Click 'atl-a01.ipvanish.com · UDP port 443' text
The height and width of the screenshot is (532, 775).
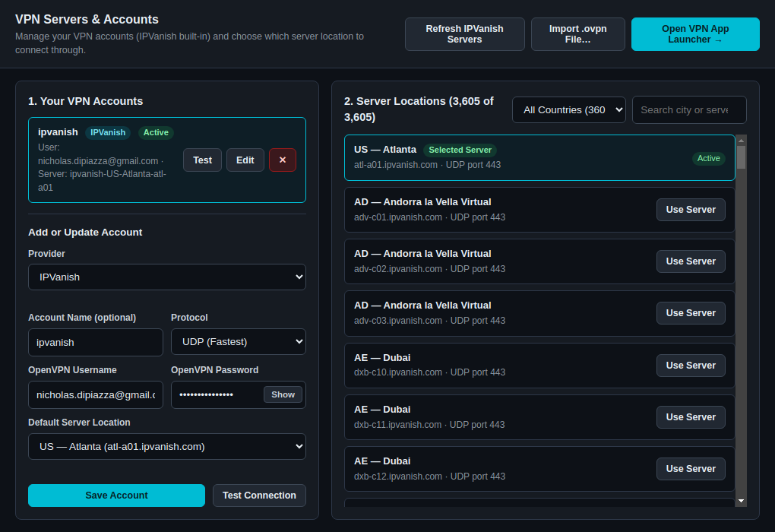pyautogui.click(x=427, y=165)
